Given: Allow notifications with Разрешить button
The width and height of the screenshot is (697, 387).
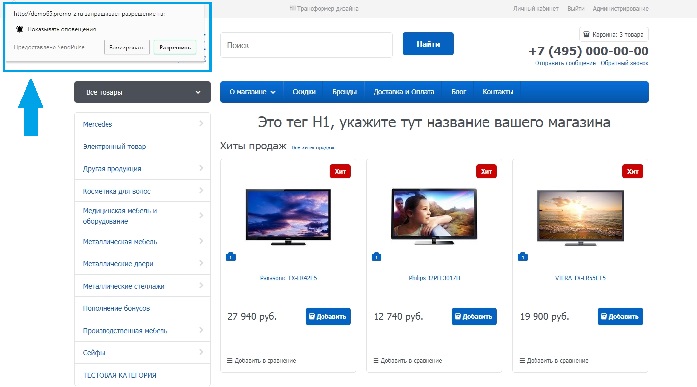Looking at the screenshot, I should pos(175,47).
